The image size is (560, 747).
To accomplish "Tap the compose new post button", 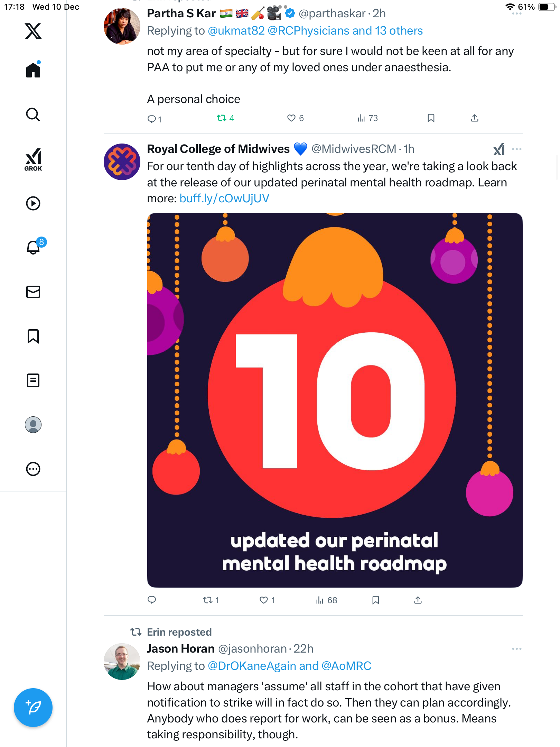I will 33,708.
